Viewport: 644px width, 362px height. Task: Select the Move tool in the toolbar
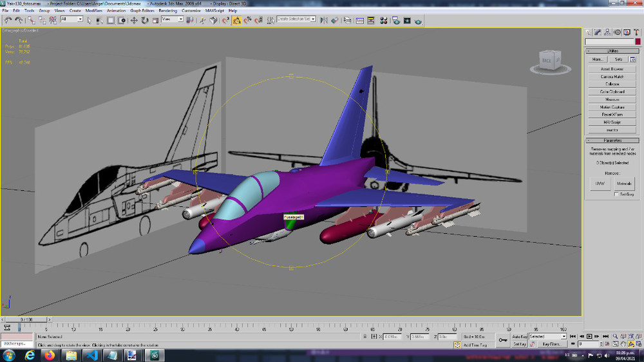point(134,21)
